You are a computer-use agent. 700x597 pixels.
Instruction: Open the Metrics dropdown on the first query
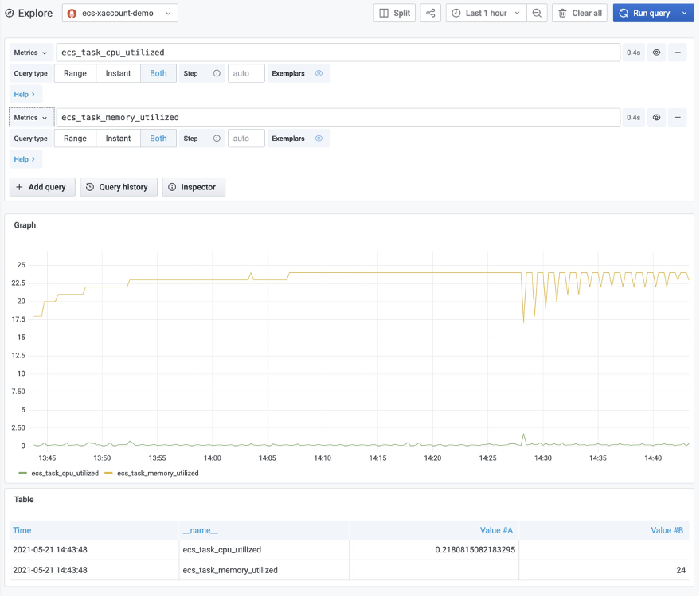click(30, 52)
